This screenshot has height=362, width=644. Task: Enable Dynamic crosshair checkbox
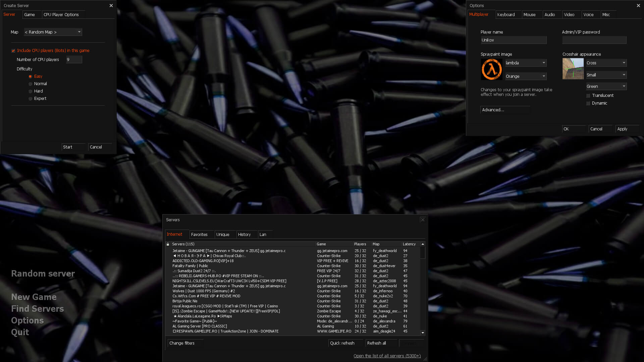pyautogui.click(x=588, y=103)
